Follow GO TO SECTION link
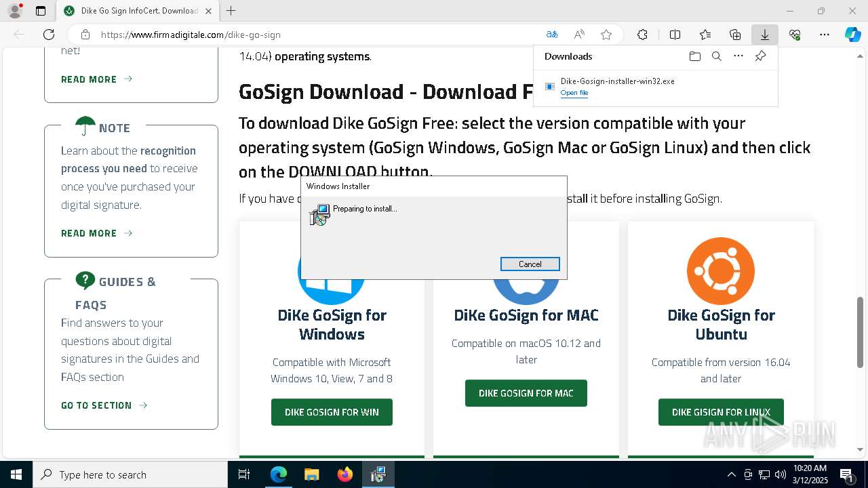This screenshot has height=488, width=868. [104, 405]
